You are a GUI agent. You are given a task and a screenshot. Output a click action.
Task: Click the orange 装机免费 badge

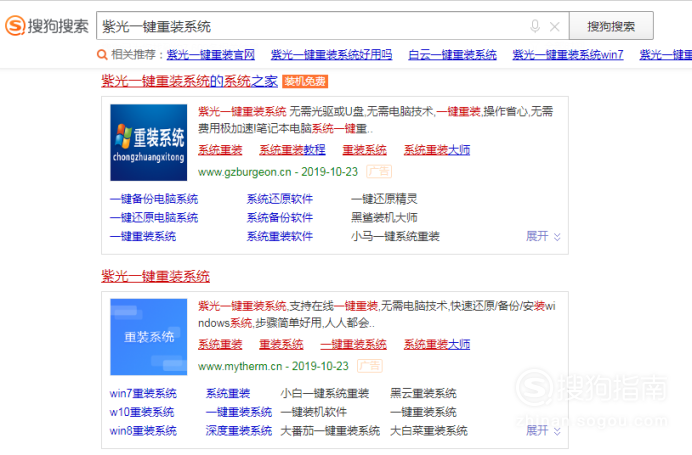click(305, 82)
